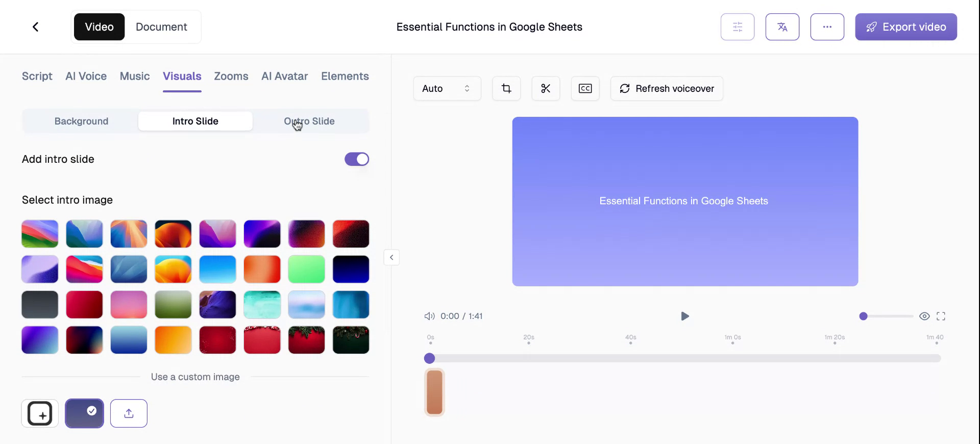Click the scissors trim icon
The image size is (980, 444).
tap(546, 89)
